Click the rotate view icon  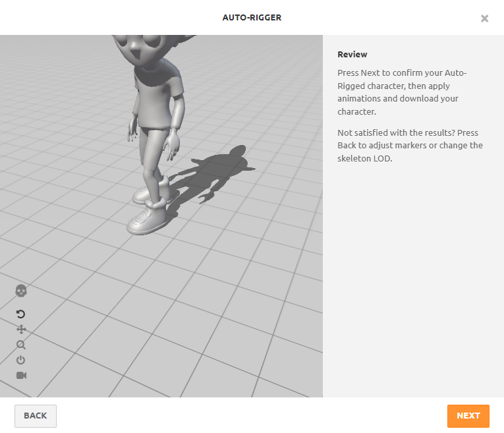(21, 314)
